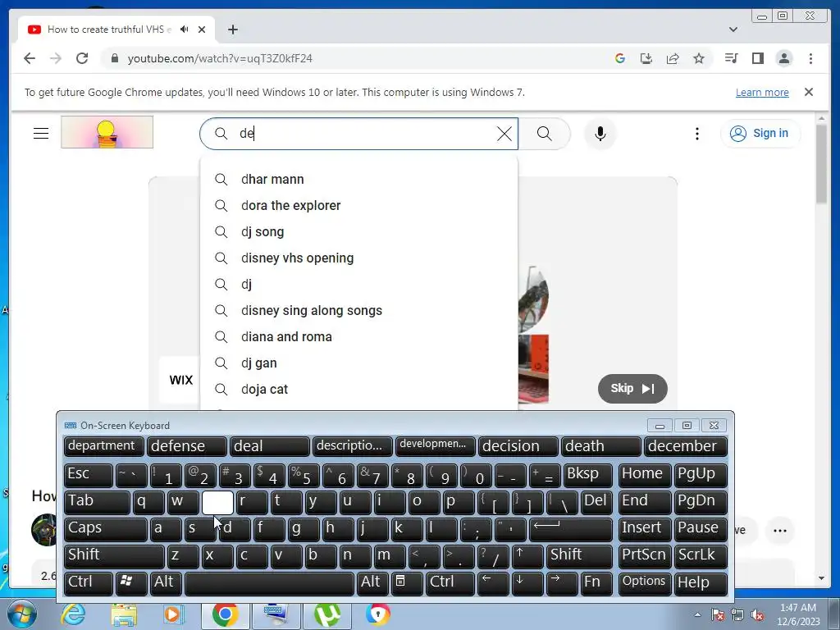Click Options key on keyboard
This screenshot has height=630, width=840.
645,582
